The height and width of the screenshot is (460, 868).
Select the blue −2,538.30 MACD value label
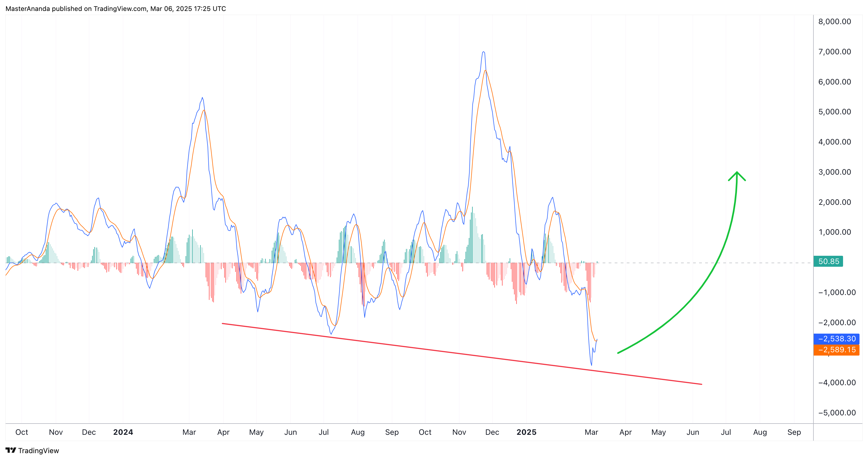[x=836, y=339]
